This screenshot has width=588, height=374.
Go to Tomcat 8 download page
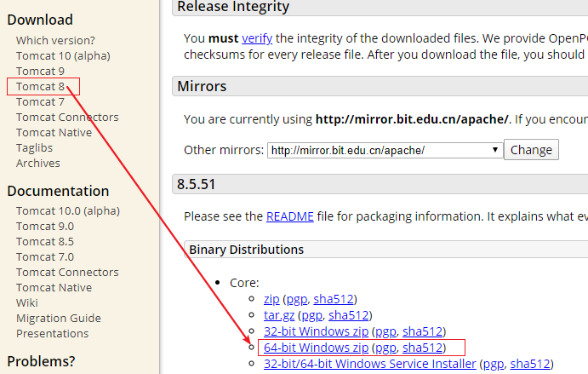pos(40,86)
